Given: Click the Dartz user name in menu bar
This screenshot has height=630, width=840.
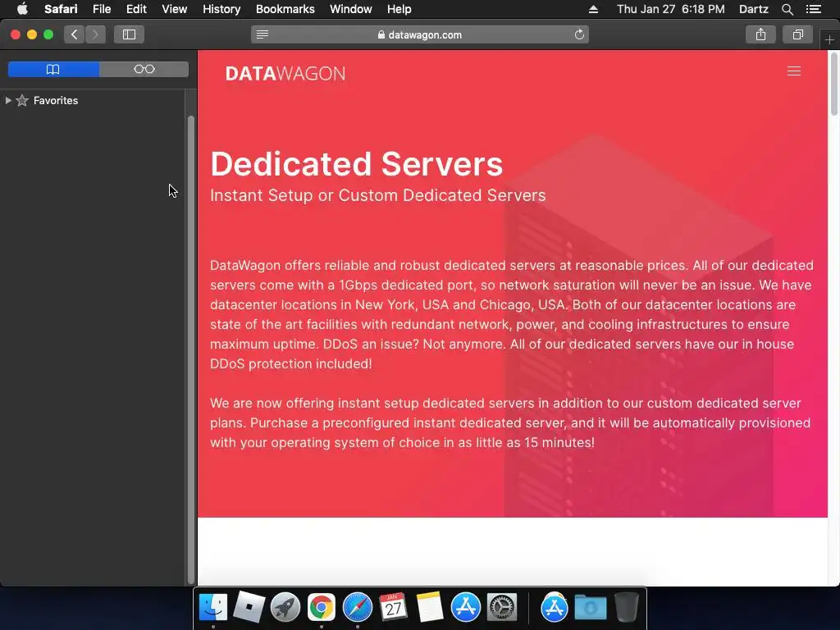Looking at the screenshot, I should pos(753,9).
